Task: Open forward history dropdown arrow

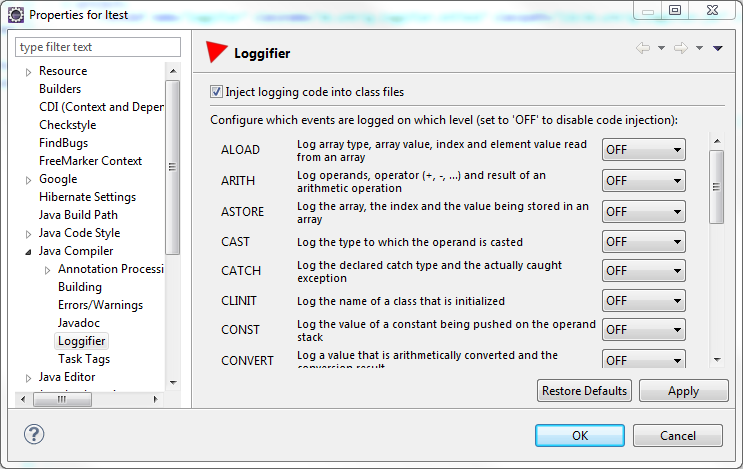Action: tap(699, 48)
